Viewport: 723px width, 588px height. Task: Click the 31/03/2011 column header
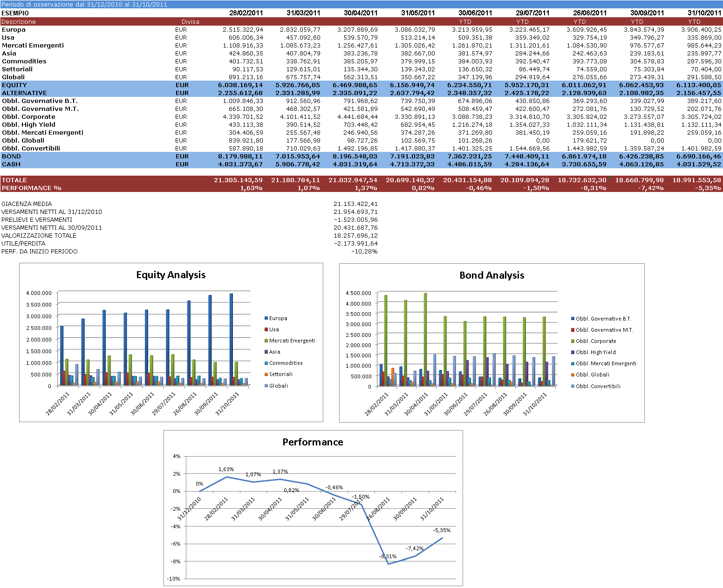click(303, 13)
